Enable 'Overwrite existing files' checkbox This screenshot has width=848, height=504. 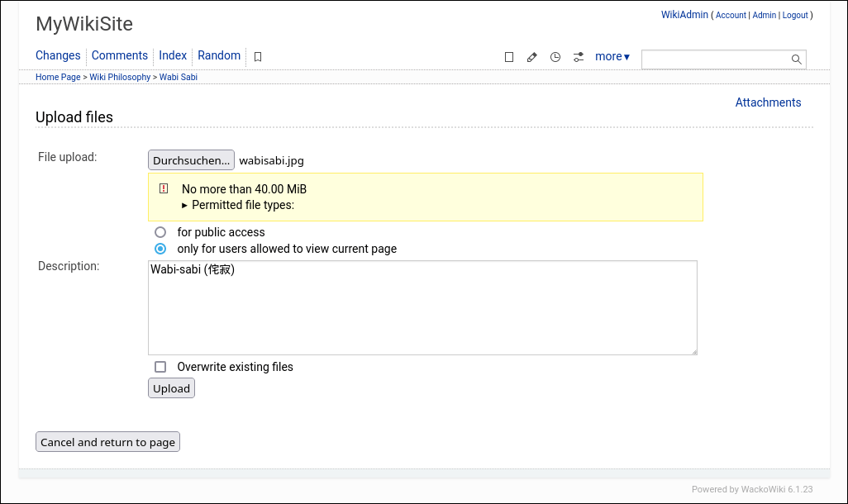click(x=160, y=367)
